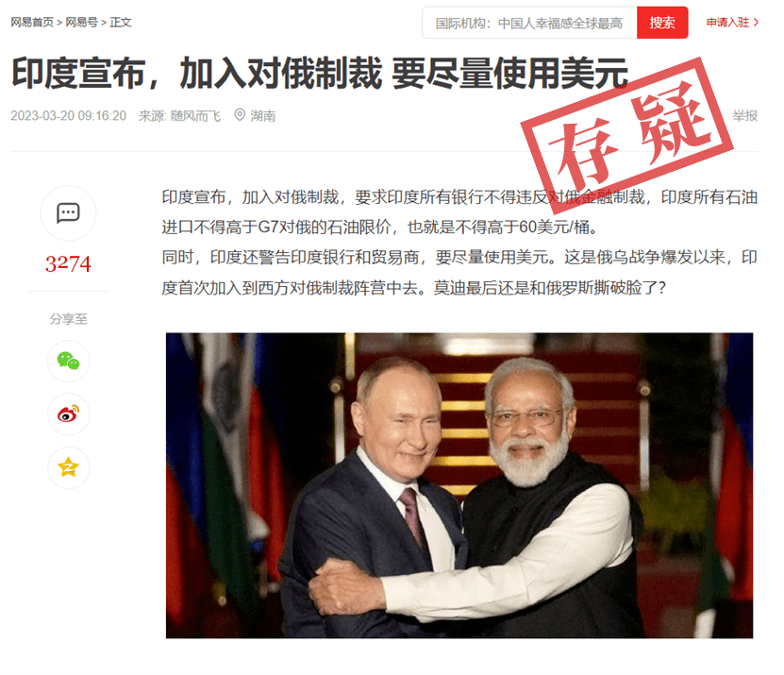Open 网易号 breadcrumb link
This screenshot has width=784, height=675.
pos(81,22)
